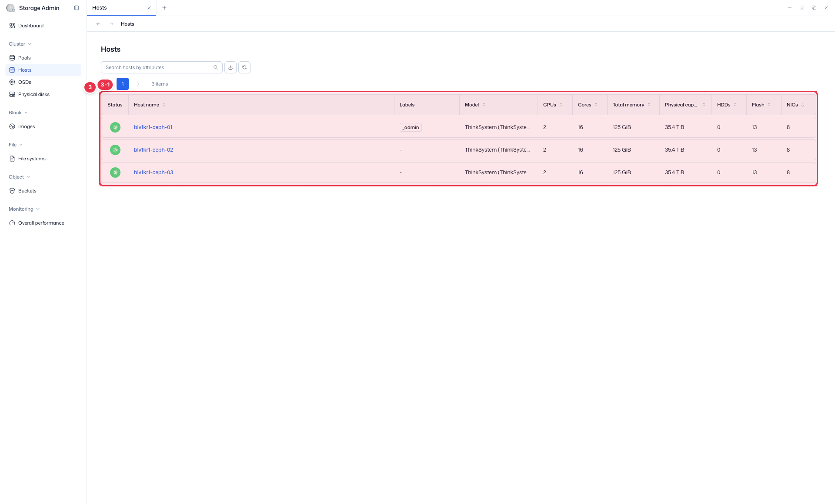Viewport: 835px width, 504px height.
Task: Go forward with the right arrow
Action: [x=111, y=24]
